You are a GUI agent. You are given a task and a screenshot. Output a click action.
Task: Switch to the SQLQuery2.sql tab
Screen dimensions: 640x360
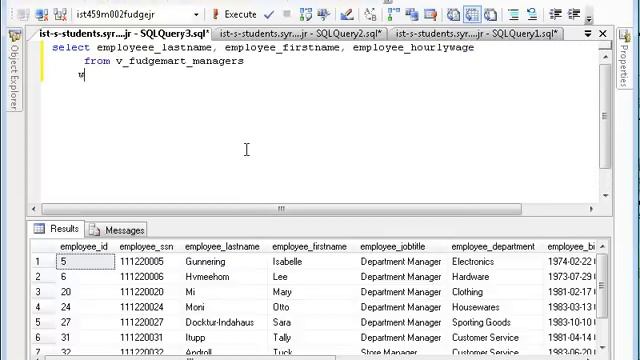click(300, 33)
